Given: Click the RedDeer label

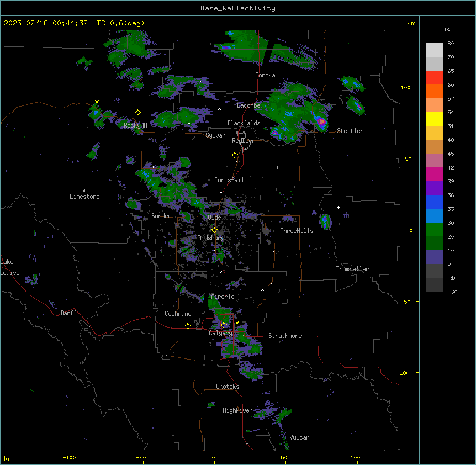Looking at the screenshot, I should coord(243,141).
